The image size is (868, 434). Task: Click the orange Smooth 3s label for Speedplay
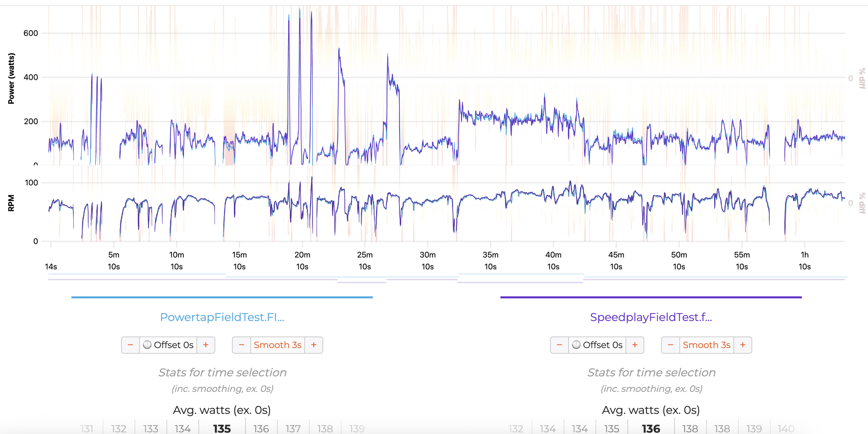point(707,345)
